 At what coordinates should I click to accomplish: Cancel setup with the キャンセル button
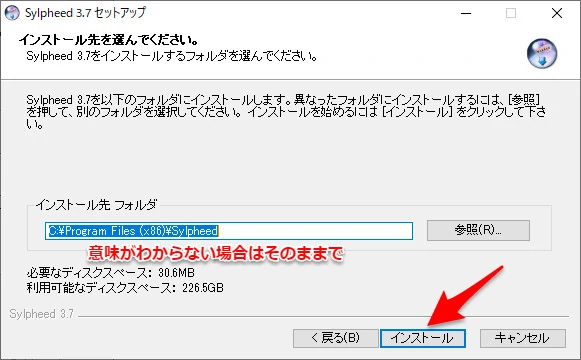click(x=523, y=338)
